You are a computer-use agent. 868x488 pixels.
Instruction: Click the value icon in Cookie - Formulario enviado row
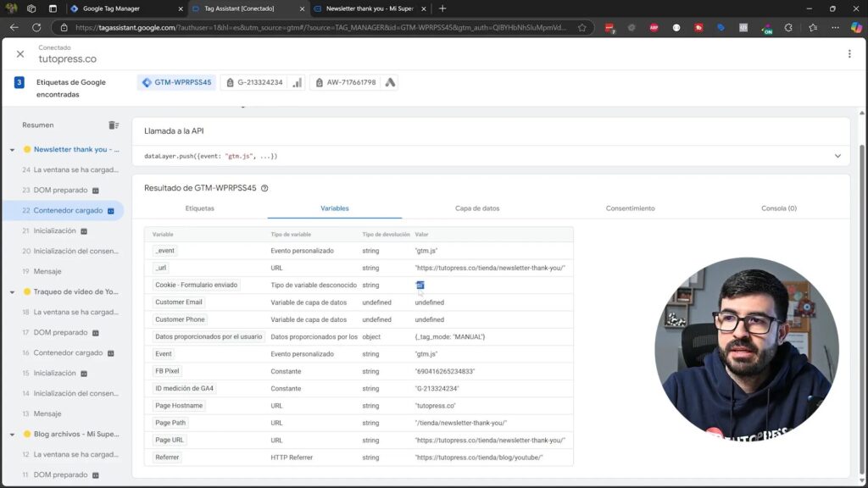tap(420, 285)
